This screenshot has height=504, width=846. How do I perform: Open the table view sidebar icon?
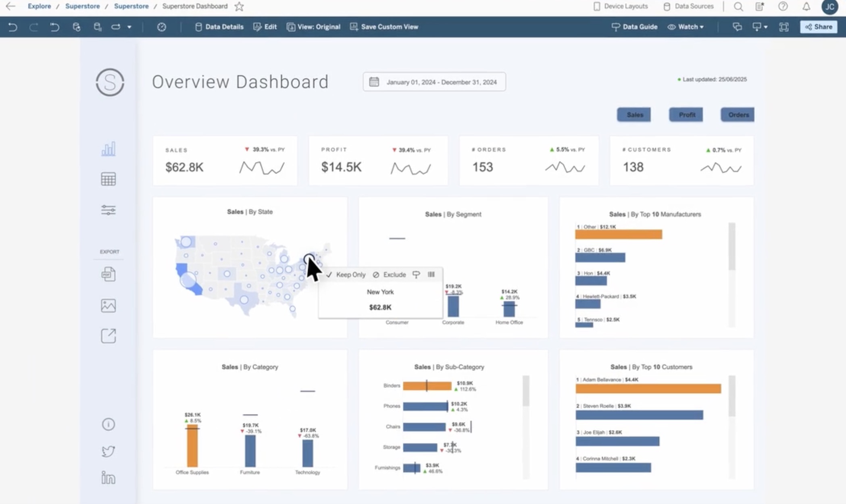point(108,179)
